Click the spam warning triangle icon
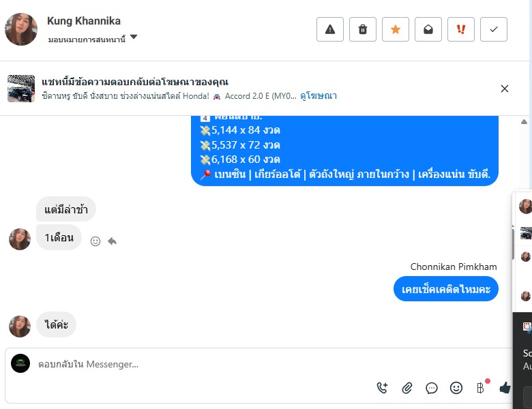The height and width of the screenshot is (409, 532). click(x=330, y=29)
